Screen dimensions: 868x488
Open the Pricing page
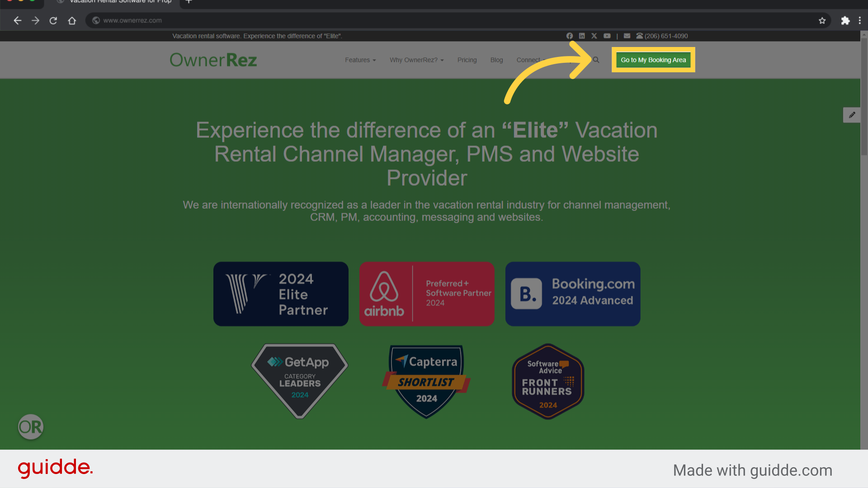[467, 60]
